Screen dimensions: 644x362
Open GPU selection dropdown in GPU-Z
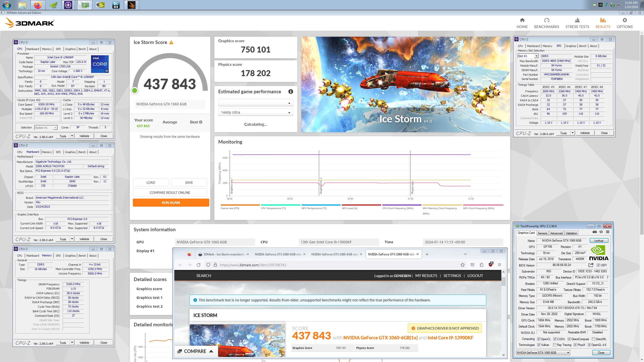coord(543,353)
